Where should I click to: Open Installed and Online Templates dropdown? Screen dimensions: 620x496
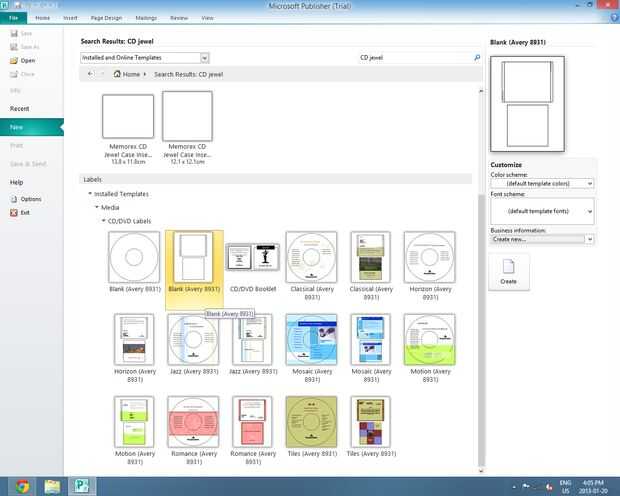tap(144, 58)
